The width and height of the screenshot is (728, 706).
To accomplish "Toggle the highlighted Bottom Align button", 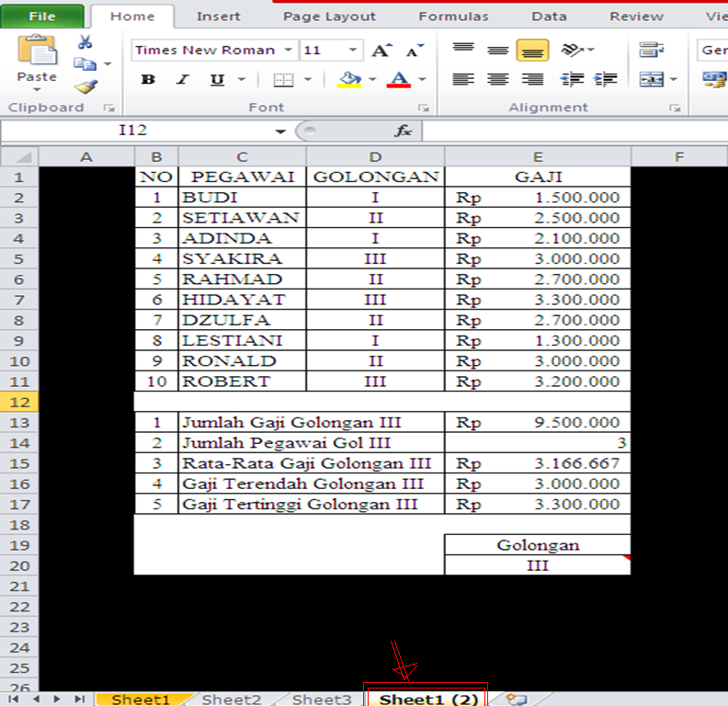I will 532,51.
